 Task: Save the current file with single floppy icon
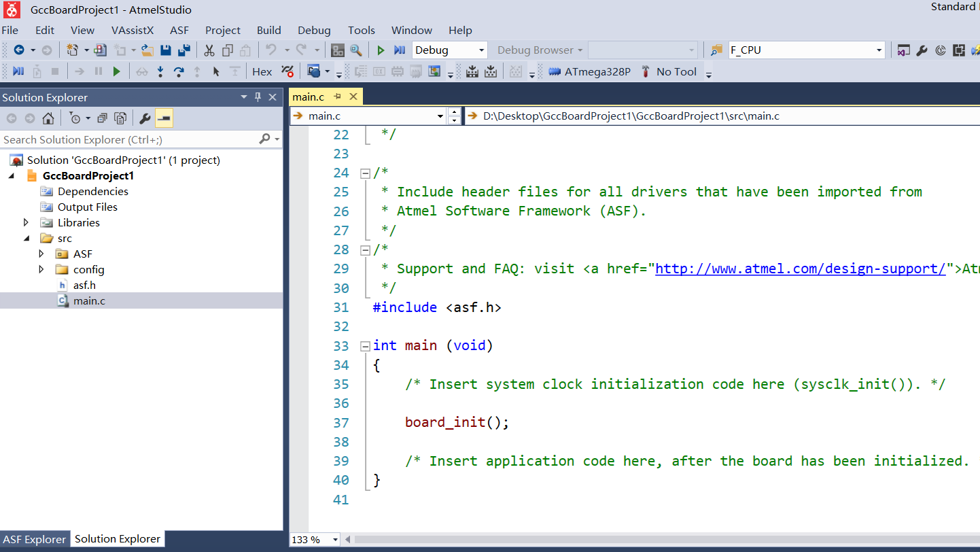pyautogui.click(x=165, y=50)
